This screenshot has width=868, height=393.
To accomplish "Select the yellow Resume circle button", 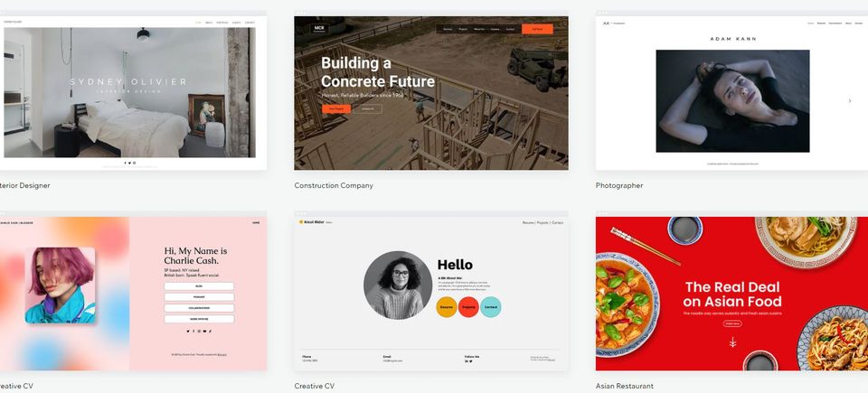I will click(x=446, y=306).
